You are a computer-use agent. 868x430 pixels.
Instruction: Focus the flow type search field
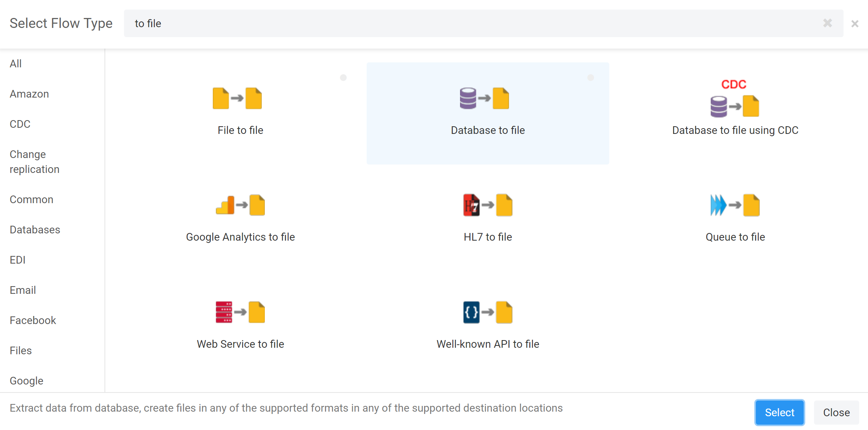tap(471, 23)
